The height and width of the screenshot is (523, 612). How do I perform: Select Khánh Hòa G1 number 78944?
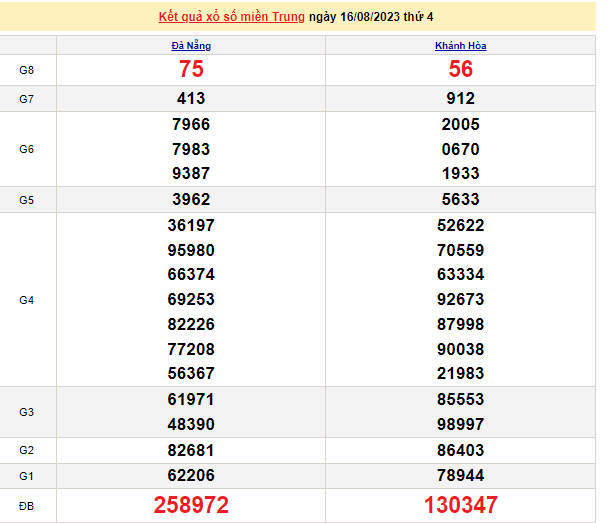461,475
